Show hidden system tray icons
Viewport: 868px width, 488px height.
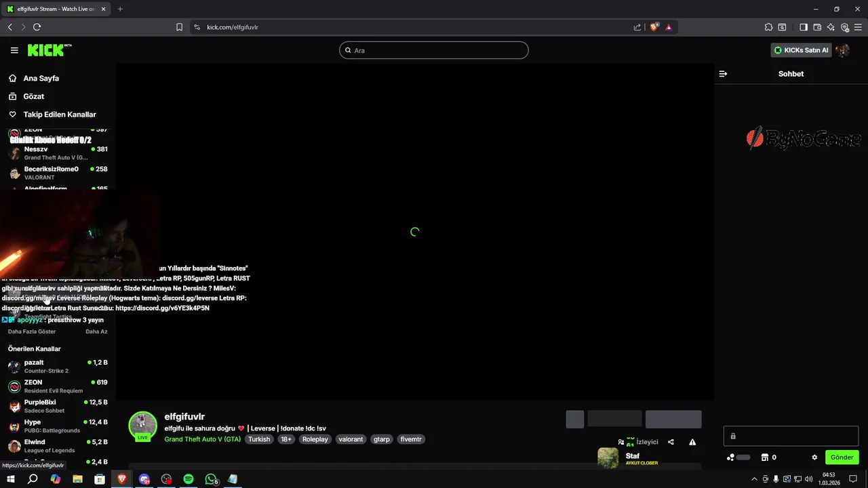tap(754, 479)
